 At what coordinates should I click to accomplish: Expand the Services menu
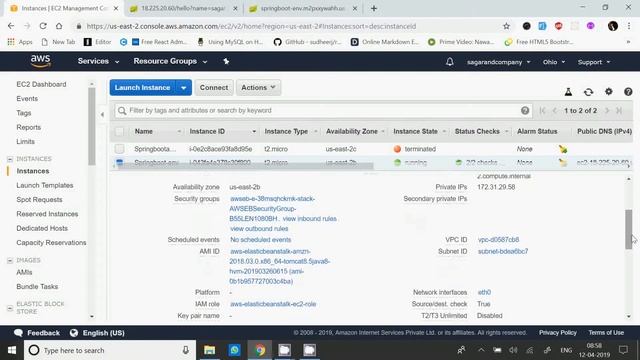coord(98,61)
